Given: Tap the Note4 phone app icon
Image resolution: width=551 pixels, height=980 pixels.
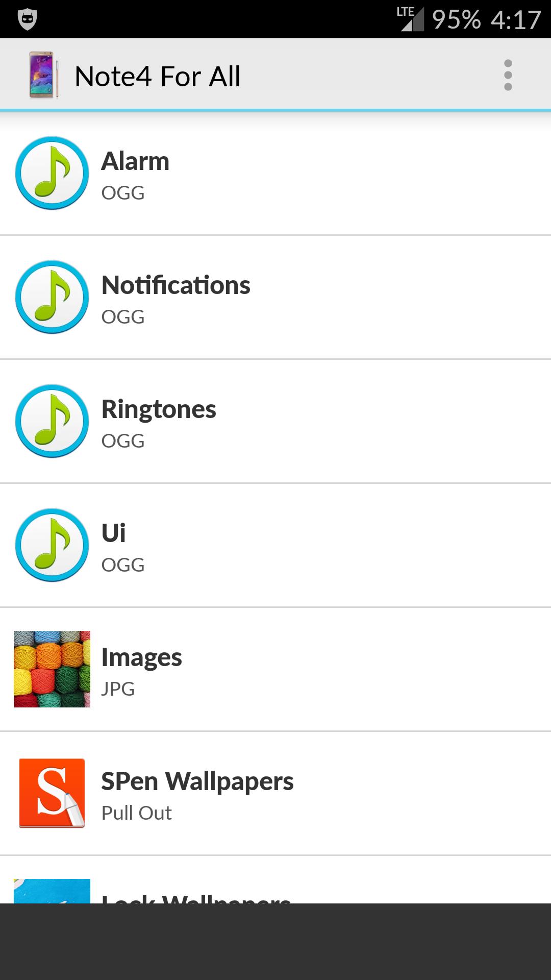Looking at the screenshot, I should coord(43,75).
